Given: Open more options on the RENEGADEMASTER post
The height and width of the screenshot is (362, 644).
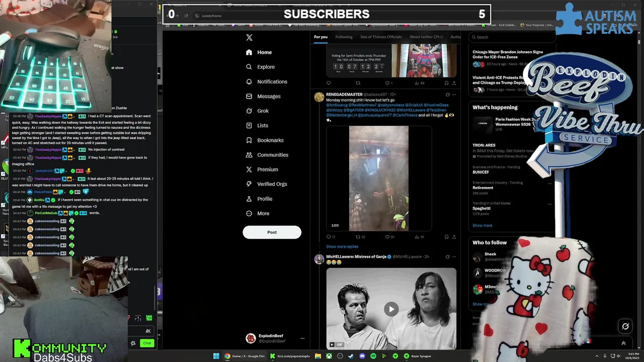Looking at the screenshot, I should (454, 95).
